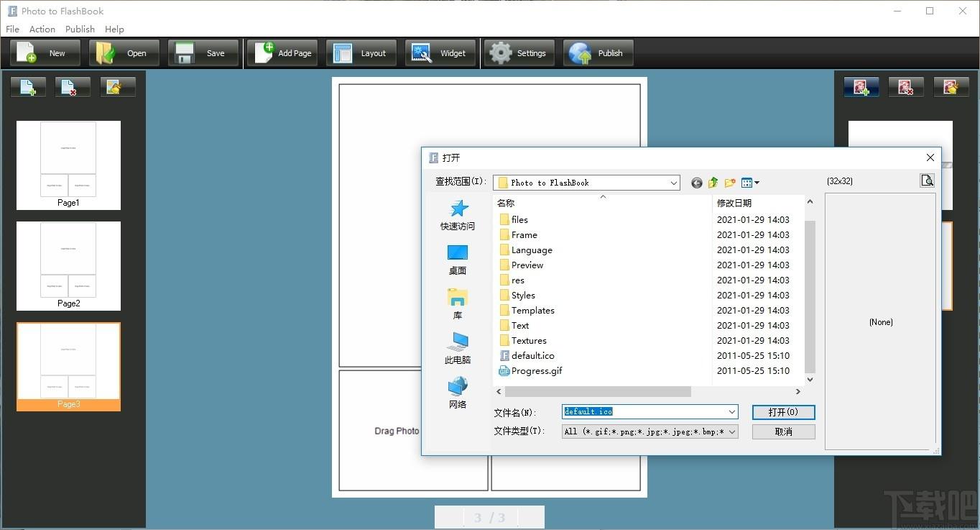Click the page background image icon
Image resolution: width=980 pixels, height=530 pixels.
pyautogui.click(x=118, y=87)
